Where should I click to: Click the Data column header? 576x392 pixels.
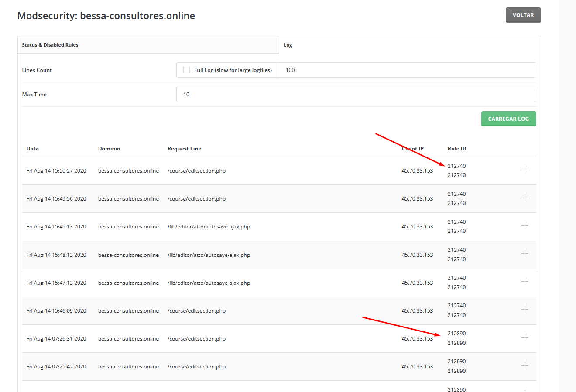[33, 149]
